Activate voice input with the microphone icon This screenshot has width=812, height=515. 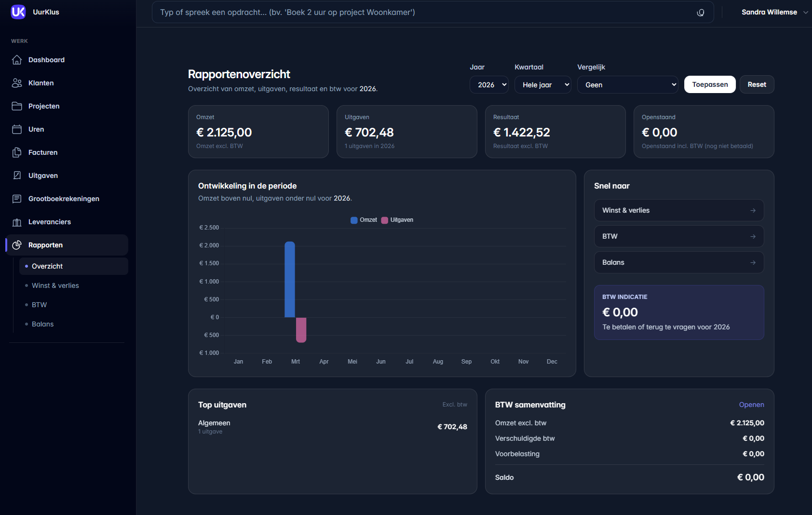coord(701,12)
